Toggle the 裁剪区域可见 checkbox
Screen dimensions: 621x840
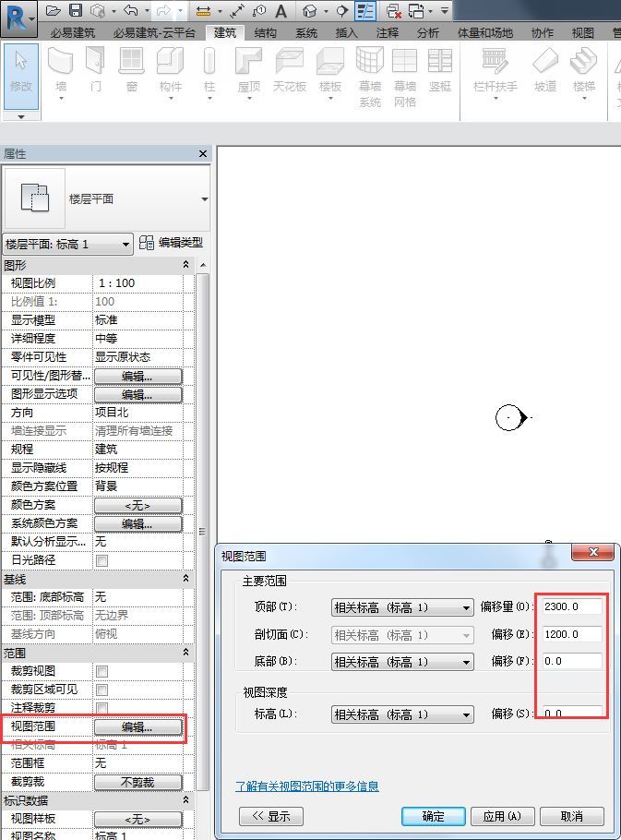(x=102, y=690)
